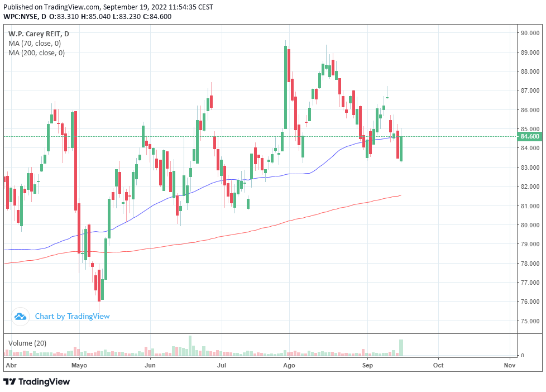The width and height of the screenshot is (546, 392).
Task: Click the WPC:NYSE ticker header text
Action: tap(25, 16)
